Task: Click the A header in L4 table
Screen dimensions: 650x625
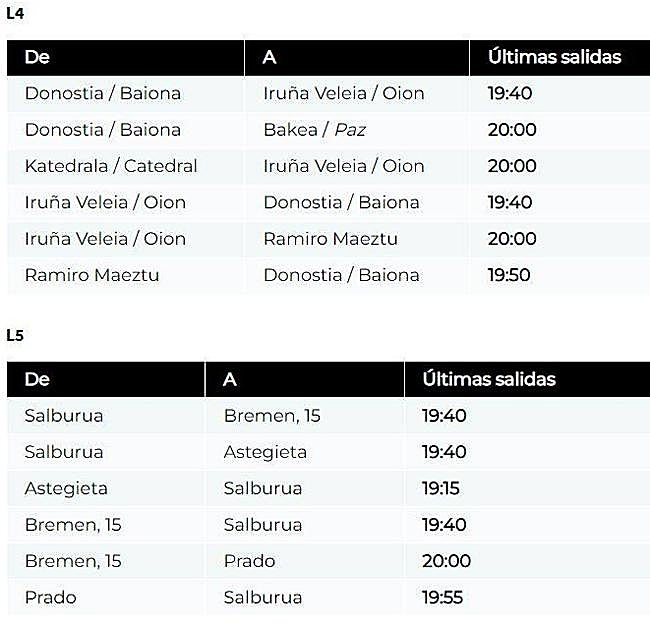Action: [x=269, y=57]
